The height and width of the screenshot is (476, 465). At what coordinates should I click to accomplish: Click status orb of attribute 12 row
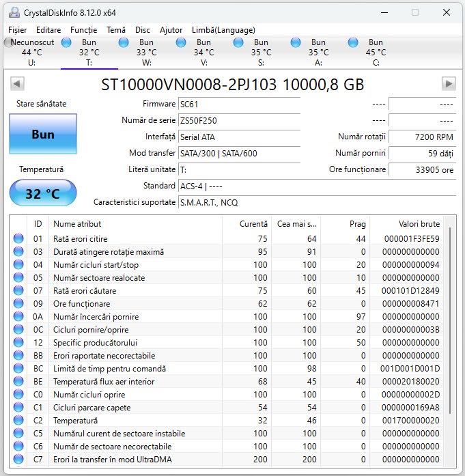click(18, 342)
